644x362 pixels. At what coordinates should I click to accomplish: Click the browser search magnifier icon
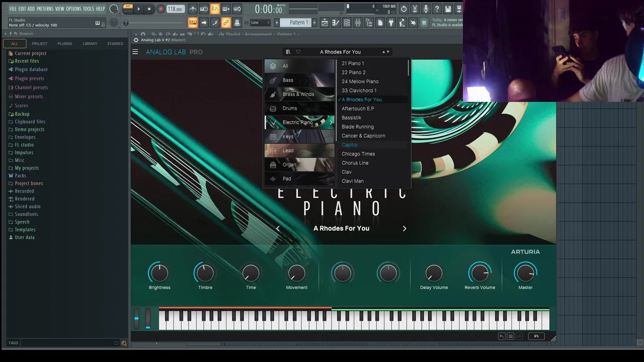(124, 343)
